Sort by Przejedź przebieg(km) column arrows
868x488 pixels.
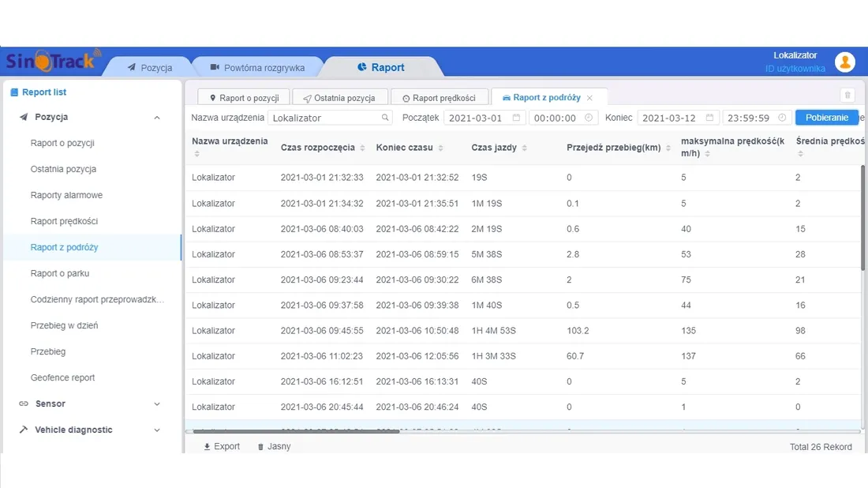668,148
